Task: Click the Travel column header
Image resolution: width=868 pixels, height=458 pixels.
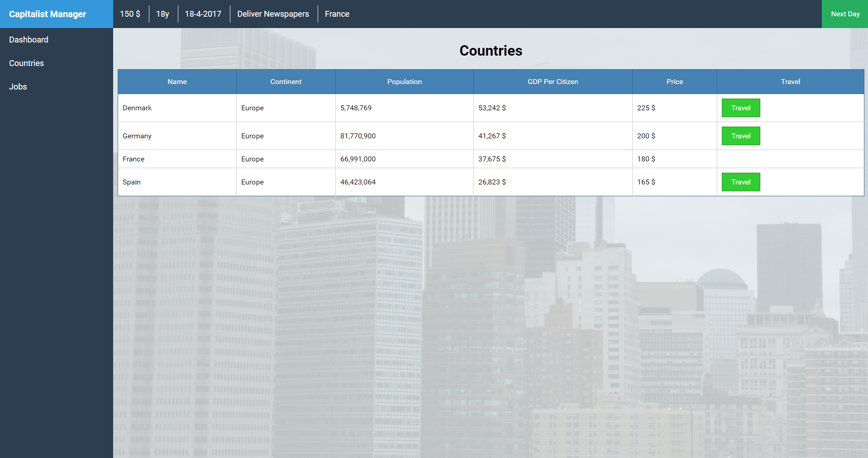Action: [791, 82]
